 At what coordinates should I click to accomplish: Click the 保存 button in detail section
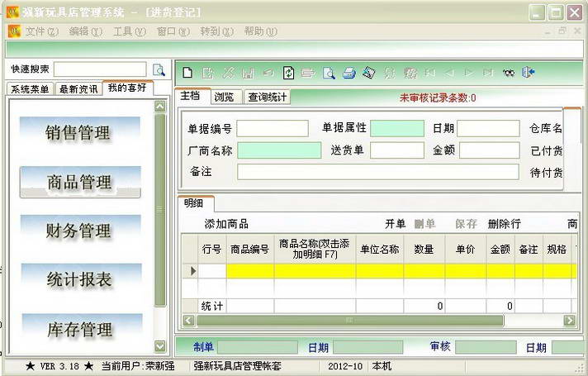pos(466,224)
